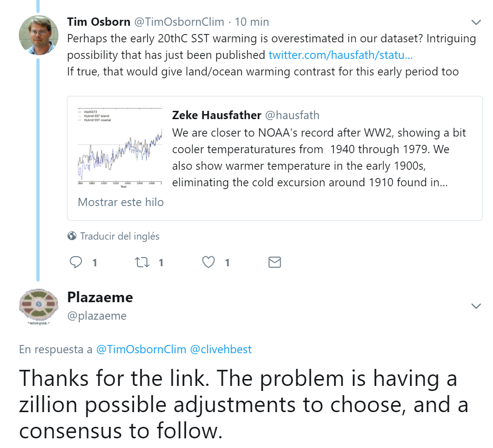Open the @TimOsbornClim mention in reply line
The height and width of the screenshot is (448, 493).
pos(141,349)
